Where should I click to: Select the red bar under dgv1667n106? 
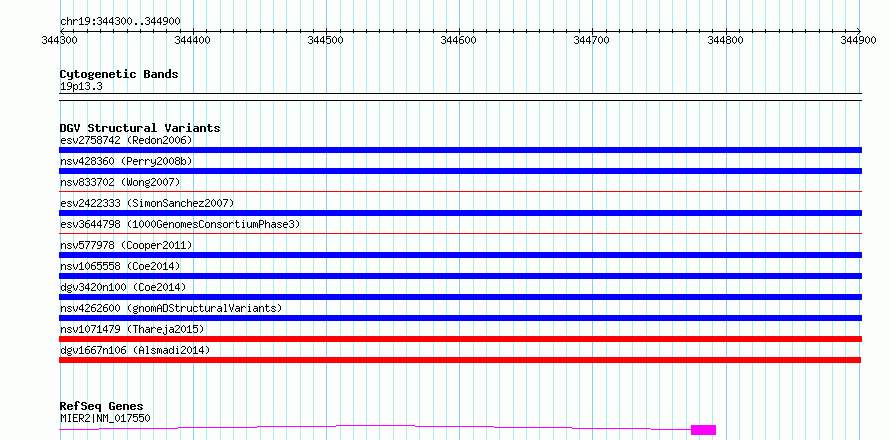tap(460, 360)
